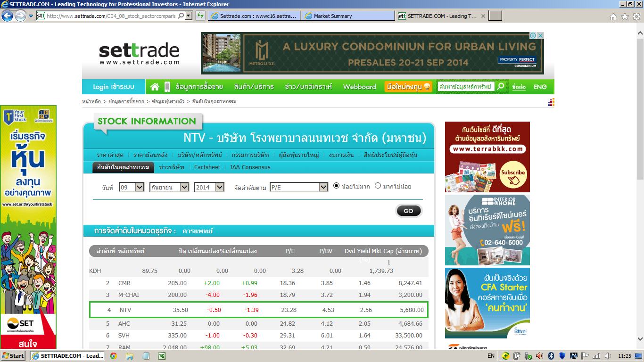Click the colored bars icon right of breadcrumb
This screenshot has height=362, width=644.
point(551,102)
